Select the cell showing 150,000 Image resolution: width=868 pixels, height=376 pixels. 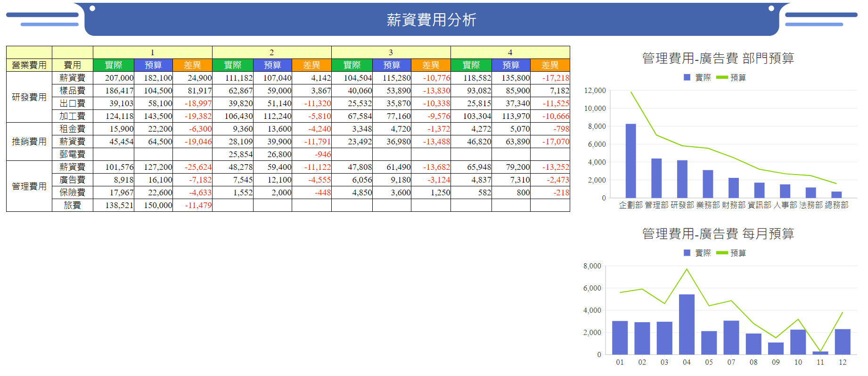(153, 205)
